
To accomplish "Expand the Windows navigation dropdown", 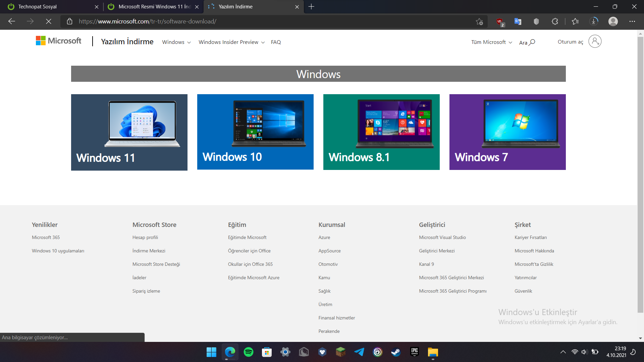I will [176, 42].
